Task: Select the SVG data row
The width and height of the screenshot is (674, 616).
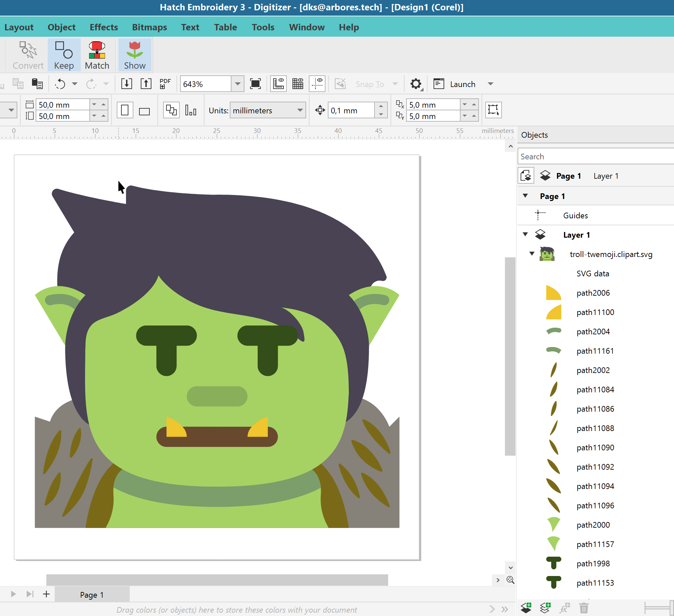Action: click(x=595, y=273)
